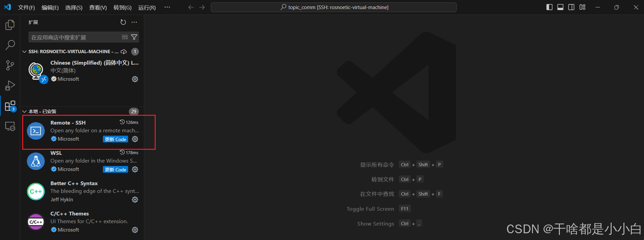Select the Remote - SSH extension title

[68, 123]
